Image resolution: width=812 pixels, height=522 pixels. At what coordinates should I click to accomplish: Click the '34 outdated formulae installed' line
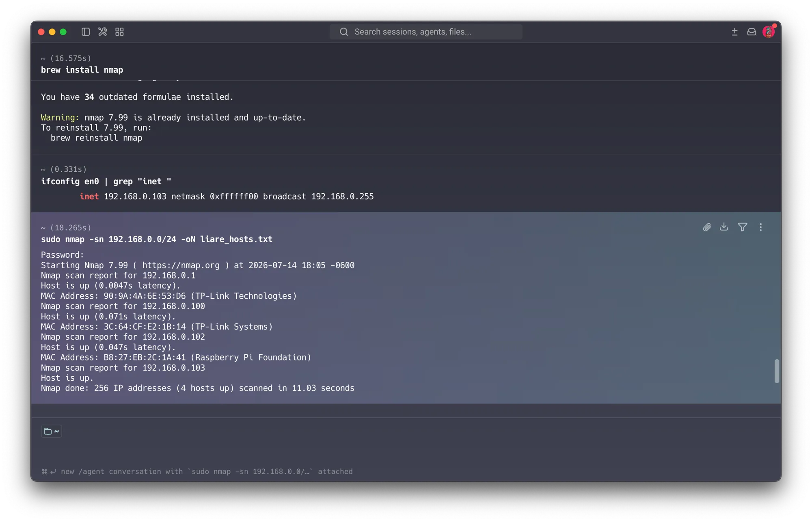pos(137,97)
